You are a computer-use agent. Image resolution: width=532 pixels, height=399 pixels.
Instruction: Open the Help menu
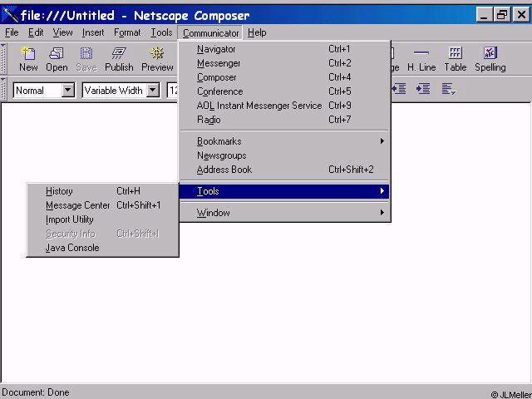(257, 32)
